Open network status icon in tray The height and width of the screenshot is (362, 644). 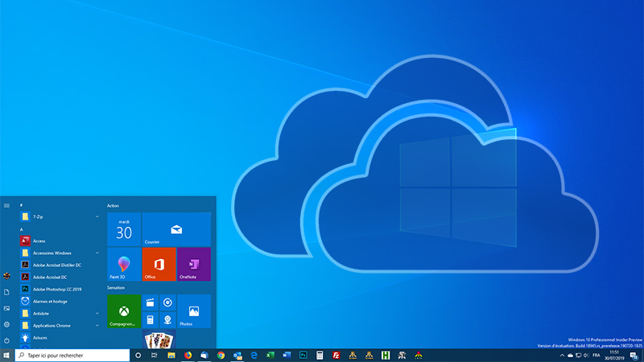tap(578, 356)
